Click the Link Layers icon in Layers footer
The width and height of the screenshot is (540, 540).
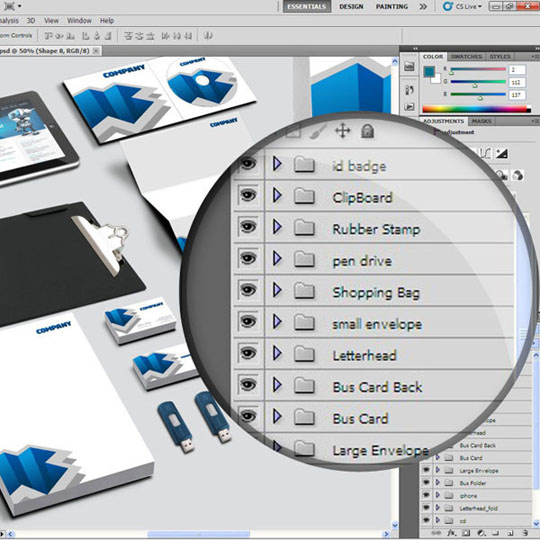coord(436,533)
